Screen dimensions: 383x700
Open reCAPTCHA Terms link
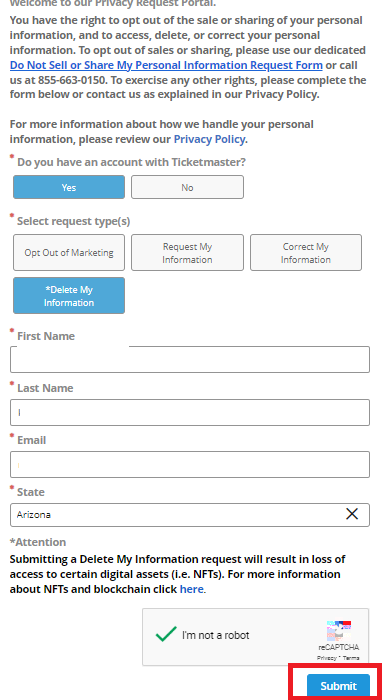pos(352,658)
